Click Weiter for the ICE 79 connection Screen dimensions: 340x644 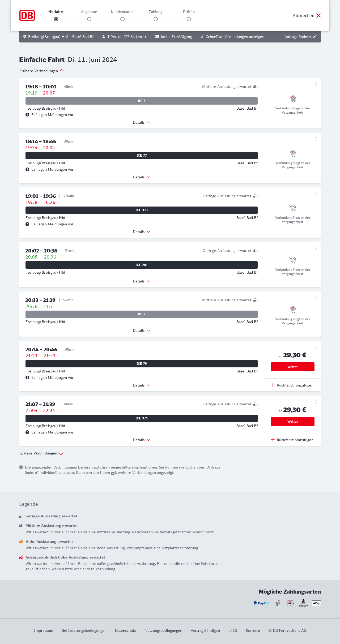(x=292, y=367)
